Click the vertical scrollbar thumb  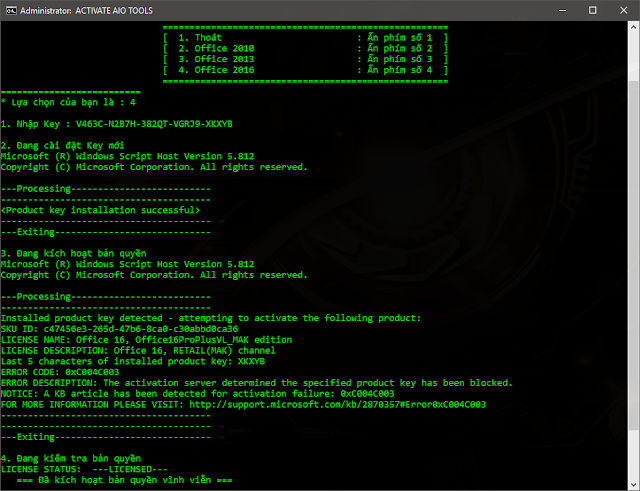(x=633, y=255)
